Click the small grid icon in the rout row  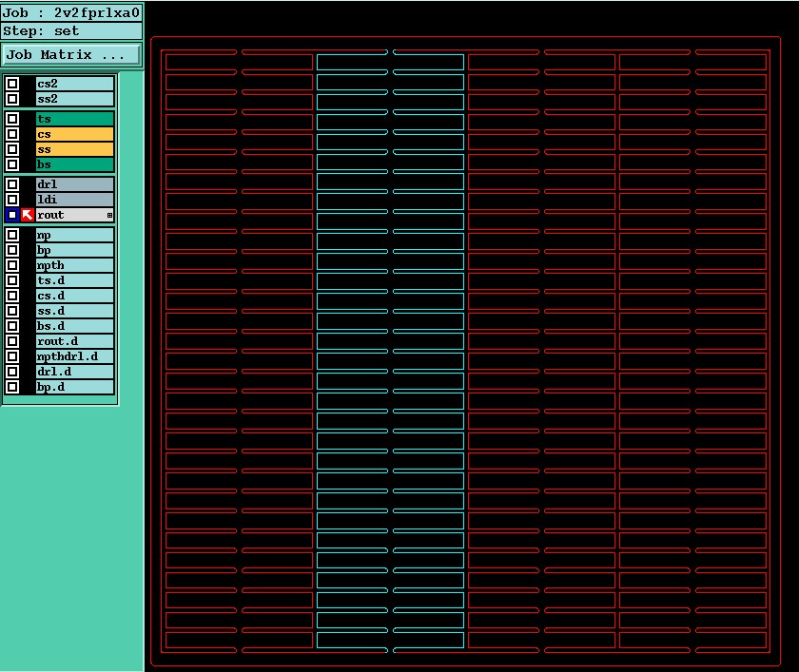(109, 216)
